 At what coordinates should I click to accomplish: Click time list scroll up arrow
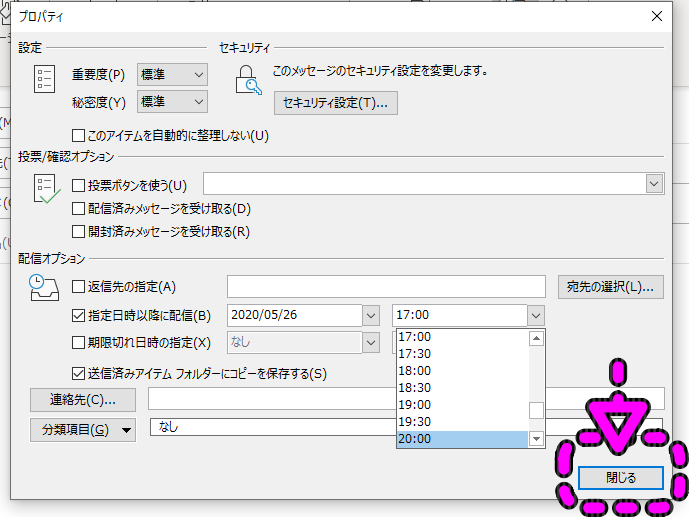coord(536,338)
